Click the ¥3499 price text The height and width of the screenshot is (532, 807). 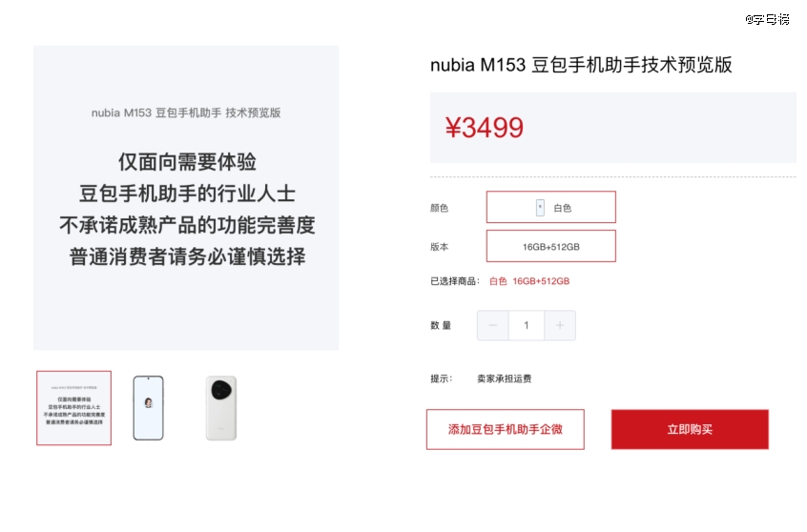(x=485, y=128)
